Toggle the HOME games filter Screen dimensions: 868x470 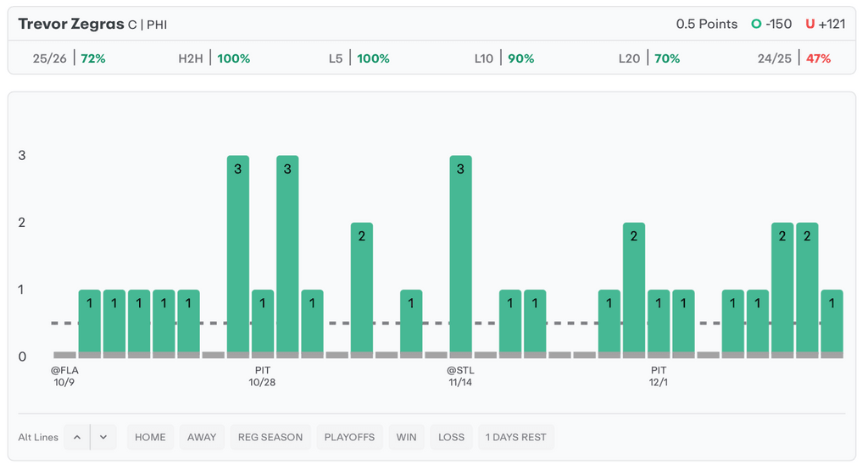150,437
